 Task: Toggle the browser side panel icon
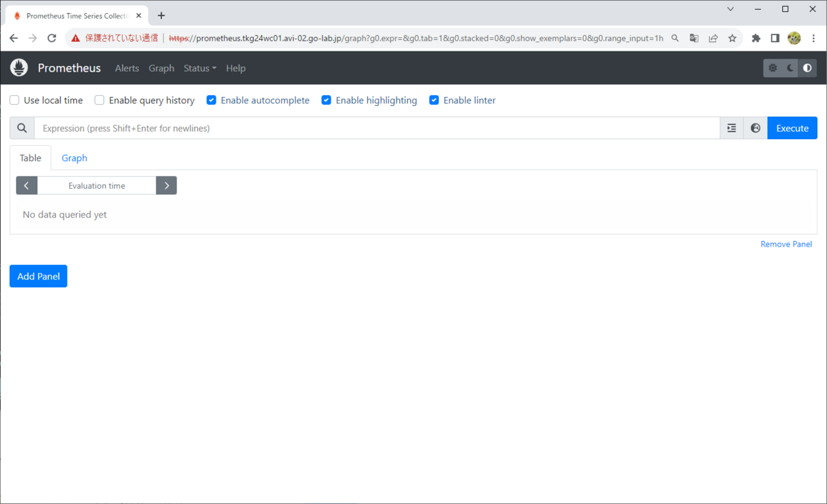pyautogui.click(x=775, y=39)
